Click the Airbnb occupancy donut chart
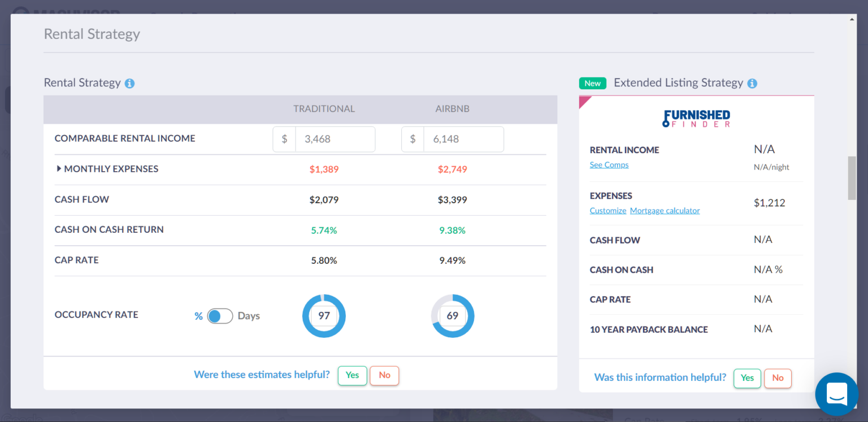Screen dimensions: 868x422 (452, 316)
